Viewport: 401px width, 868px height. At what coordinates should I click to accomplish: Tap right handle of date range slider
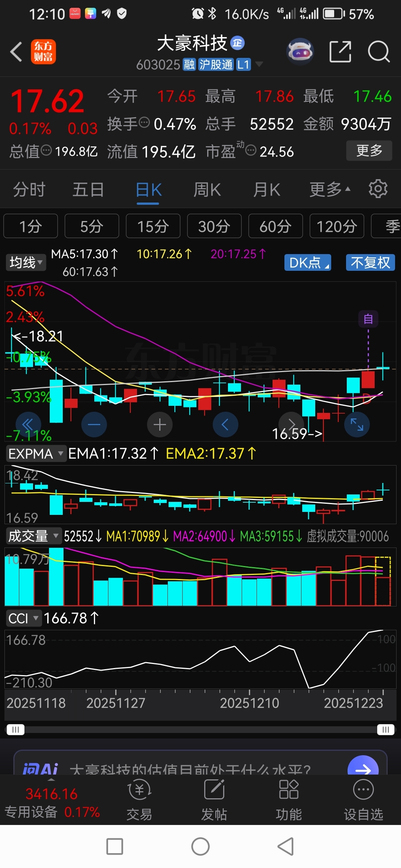[x=385, y=730]
